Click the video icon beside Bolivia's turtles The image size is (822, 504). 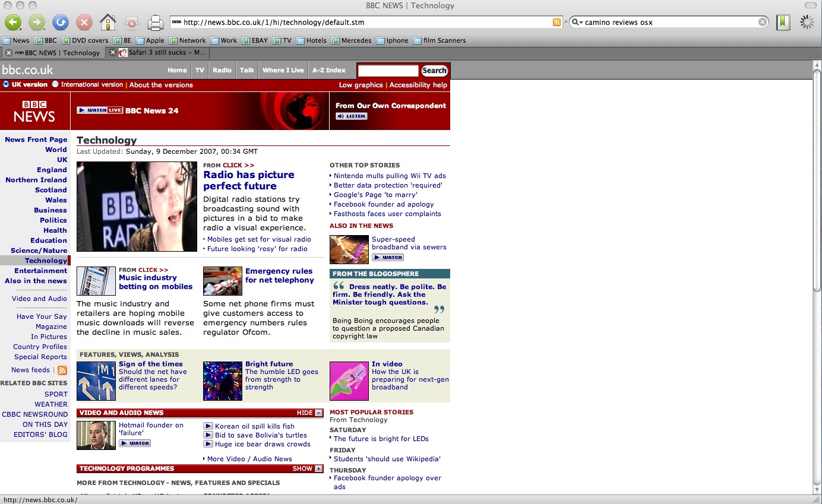(208, 435)
